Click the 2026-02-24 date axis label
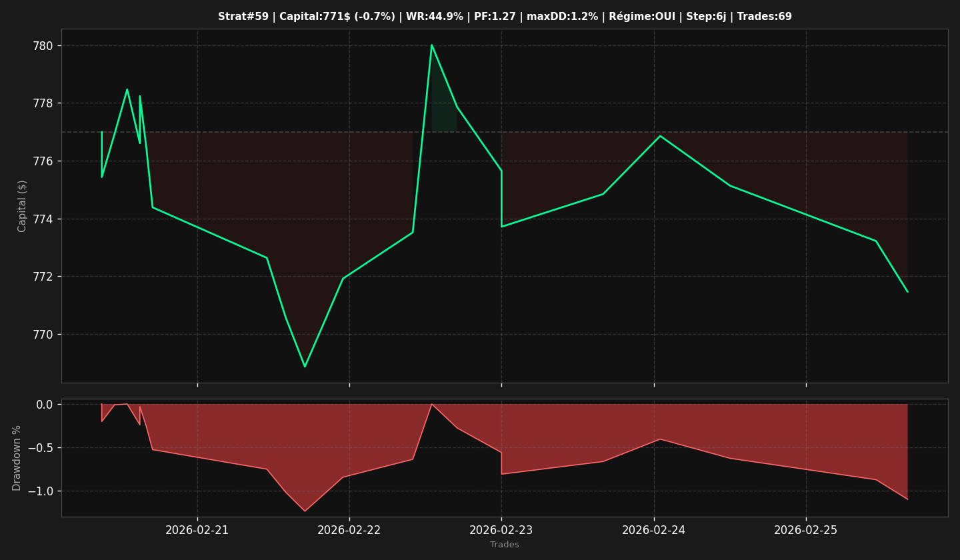Viewport: 960px width, 560px height. 654,530
